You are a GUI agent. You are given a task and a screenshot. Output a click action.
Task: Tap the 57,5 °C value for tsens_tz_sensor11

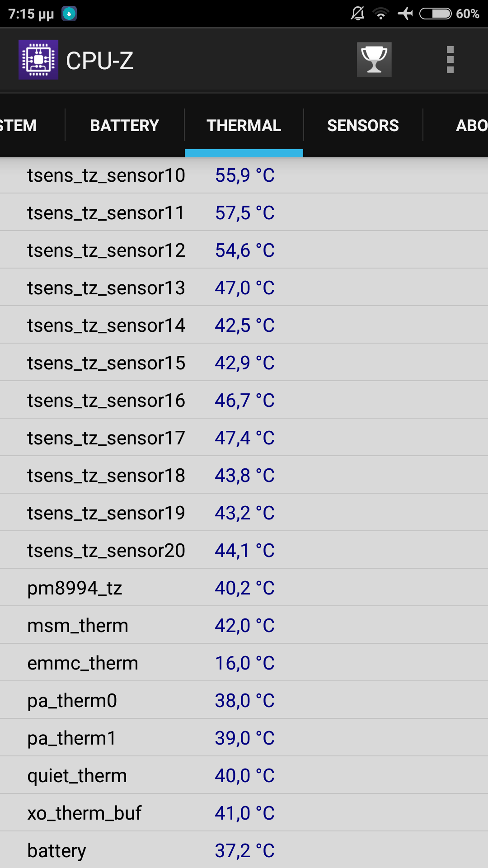point(244,213)
